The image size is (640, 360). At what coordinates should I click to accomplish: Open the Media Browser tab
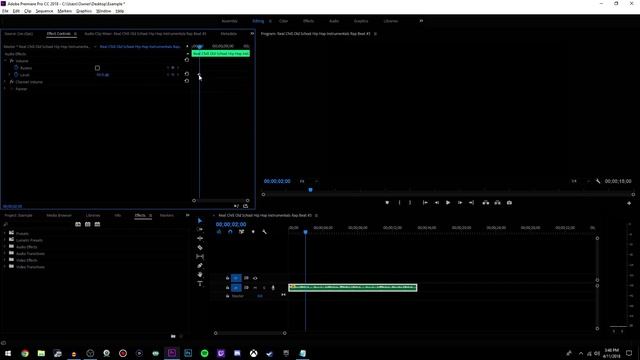pyautogui.click(x=59, y=216)
